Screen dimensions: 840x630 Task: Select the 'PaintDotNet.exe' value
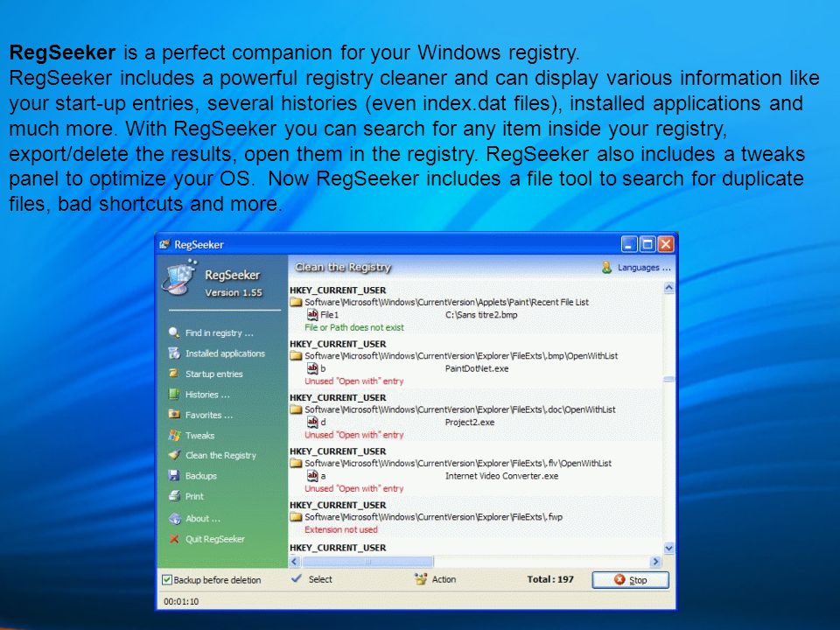(477, 368)
